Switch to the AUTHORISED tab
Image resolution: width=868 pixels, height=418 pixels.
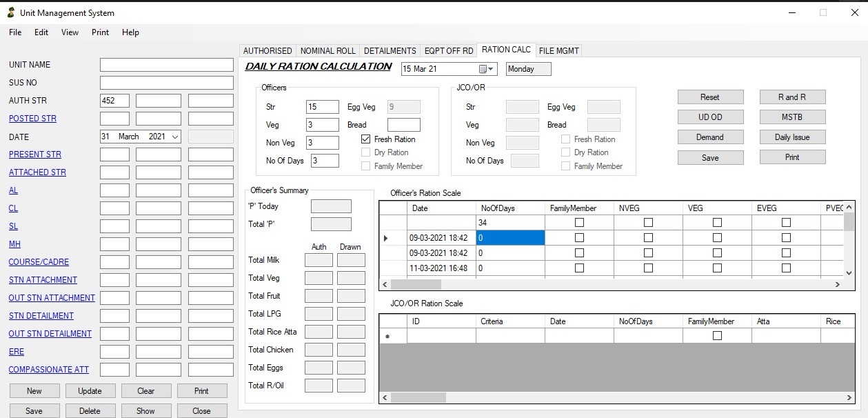[x=268, y=51]
